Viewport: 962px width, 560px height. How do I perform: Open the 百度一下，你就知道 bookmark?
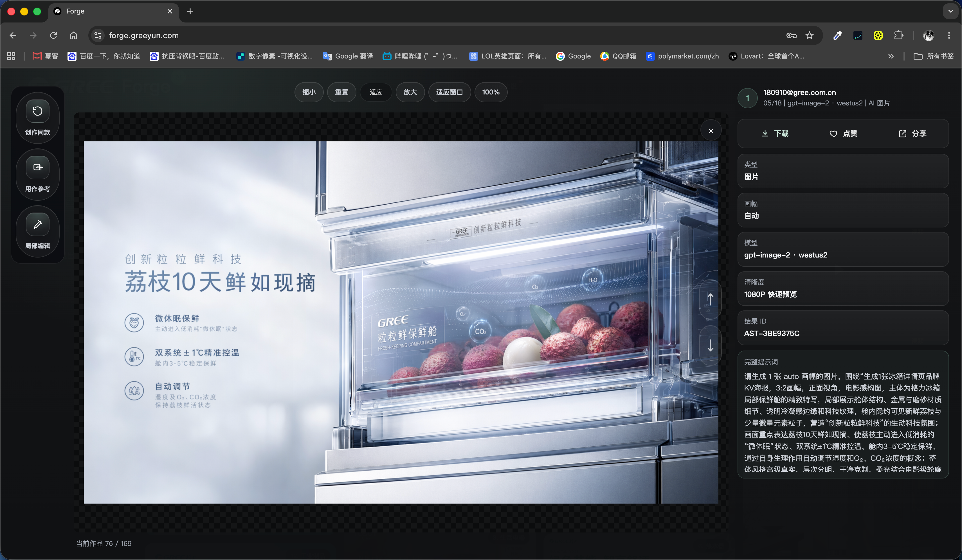pyautogui.click(x=104, y=56)
